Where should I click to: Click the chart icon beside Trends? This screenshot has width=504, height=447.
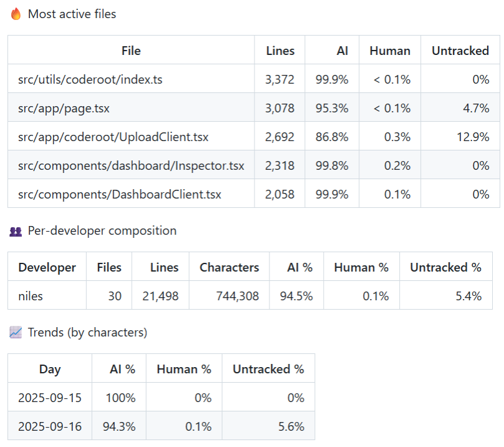[16, 332]
